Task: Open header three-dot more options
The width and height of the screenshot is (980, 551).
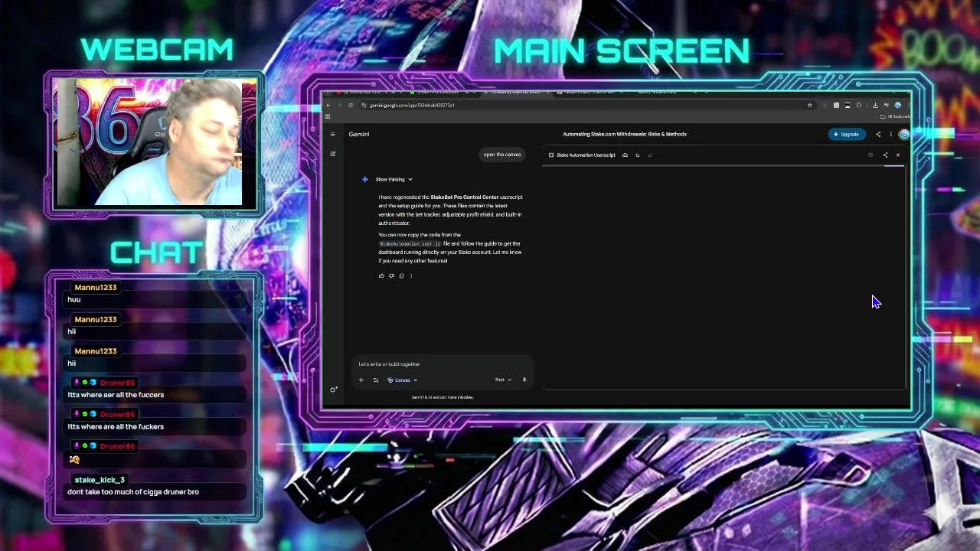Action: point(890,134)
